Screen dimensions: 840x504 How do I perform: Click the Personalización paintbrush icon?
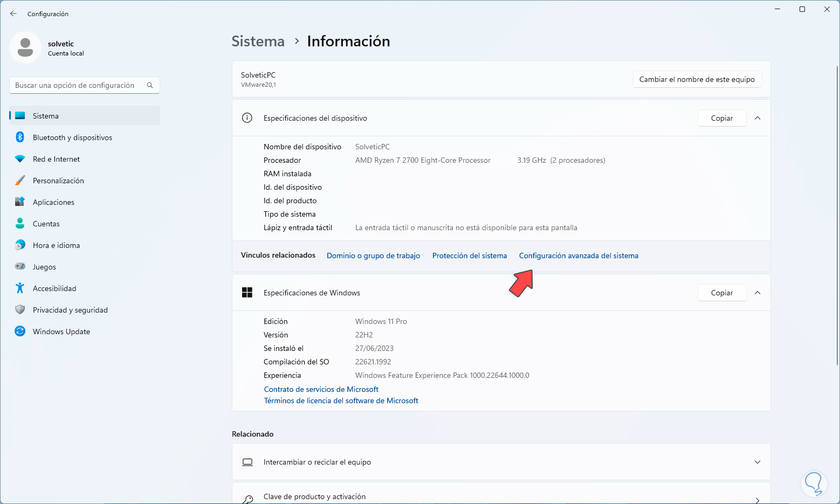20,181
